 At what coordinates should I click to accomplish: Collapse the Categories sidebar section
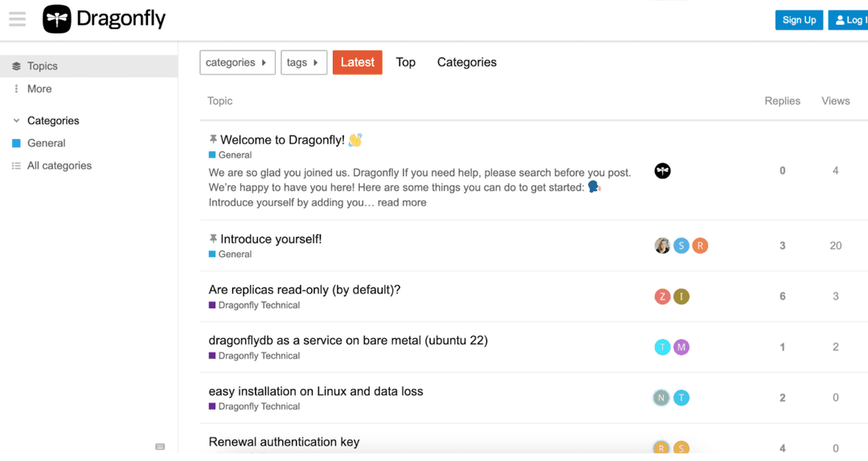coord(16,120)
